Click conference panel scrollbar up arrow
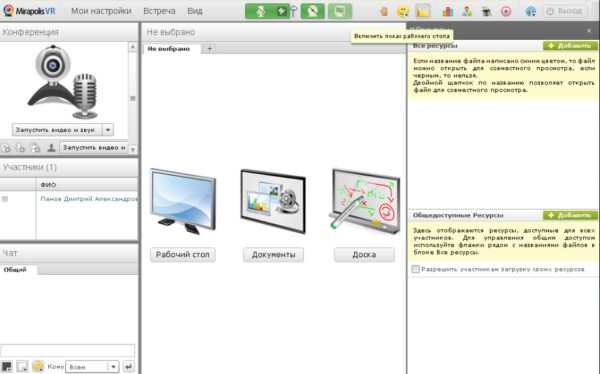Screen dimensions: 600x374 point(133,47)
